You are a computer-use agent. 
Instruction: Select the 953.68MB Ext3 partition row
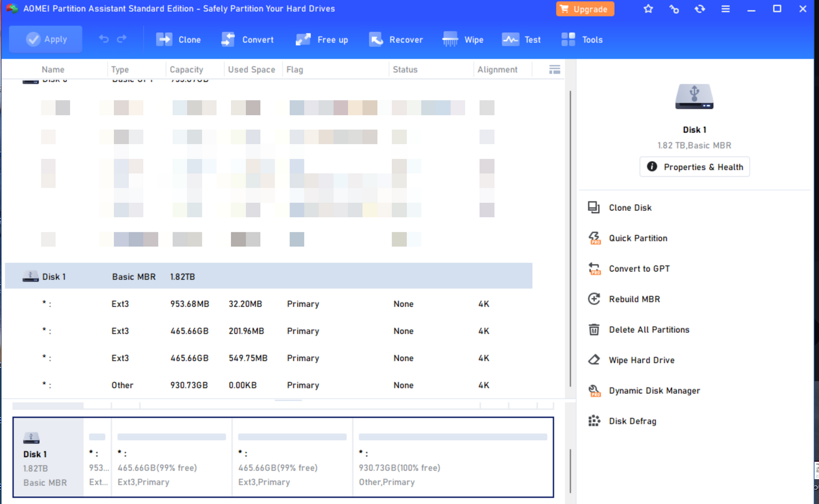coord(268,304)
